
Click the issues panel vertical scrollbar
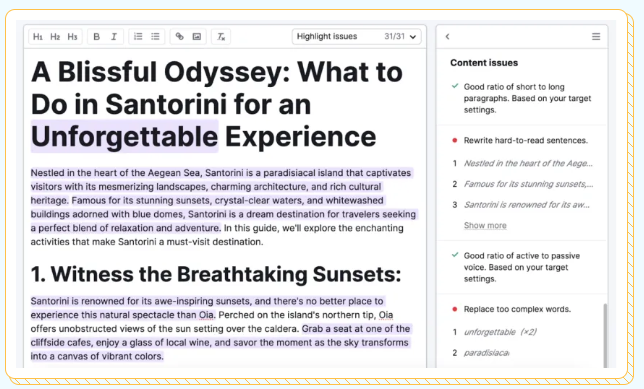pyautogui.click(x=605, y=335)
